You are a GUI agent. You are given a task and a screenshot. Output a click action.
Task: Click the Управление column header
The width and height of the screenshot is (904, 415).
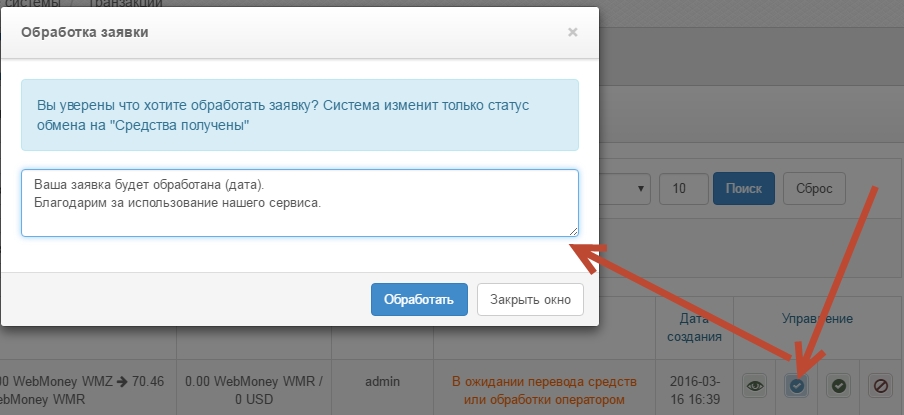point(817,319)
